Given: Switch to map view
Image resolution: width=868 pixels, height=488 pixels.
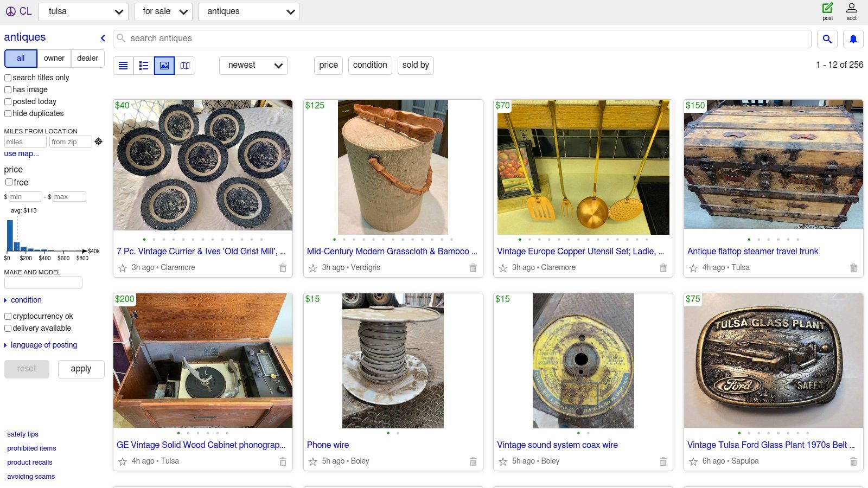Looking at the screenshot, I should pyautogui.click(x=185, y=65).
